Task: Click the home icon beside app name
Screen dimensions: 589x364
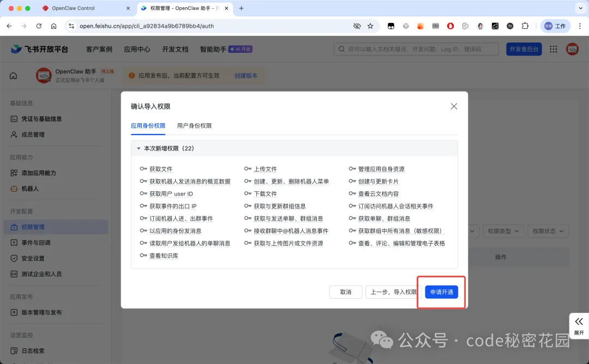Action: 13,75
